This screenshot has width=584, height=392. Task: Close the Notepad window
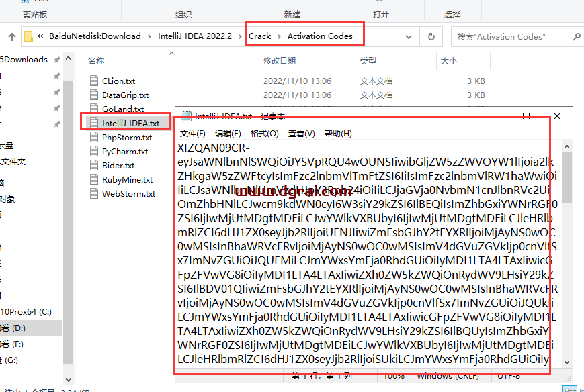[x=557, y=116]
